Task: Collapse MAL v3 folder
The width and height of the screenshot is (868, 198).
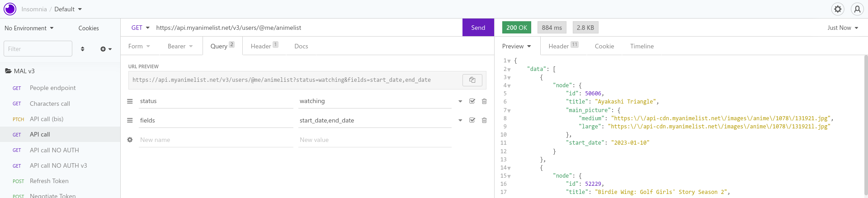Action: (20, 71)
